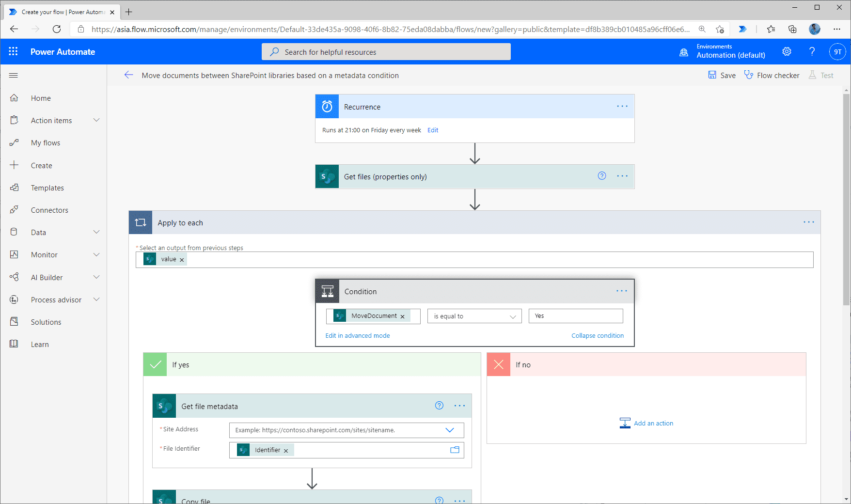
Task: Open the Recurrence options menu
Action: pyautogui.click(x=622, y=106)
